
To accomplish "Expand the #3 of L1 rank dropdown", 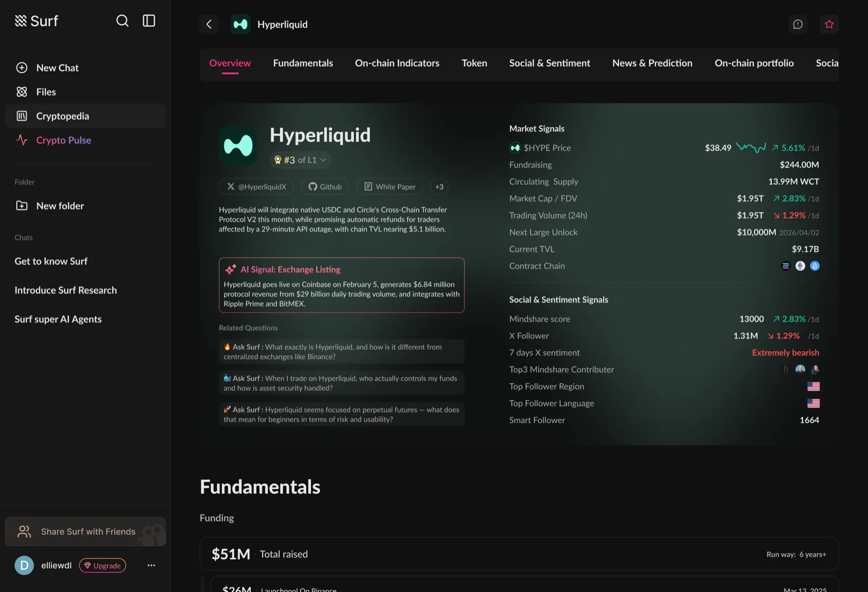I will [301, 160].
